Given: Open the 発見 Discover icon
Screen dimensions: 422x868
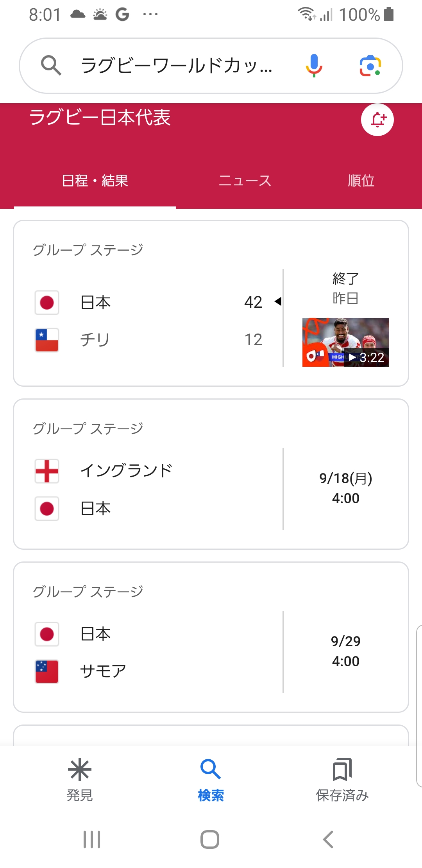Looking at the screenshot, I should 80,769.
